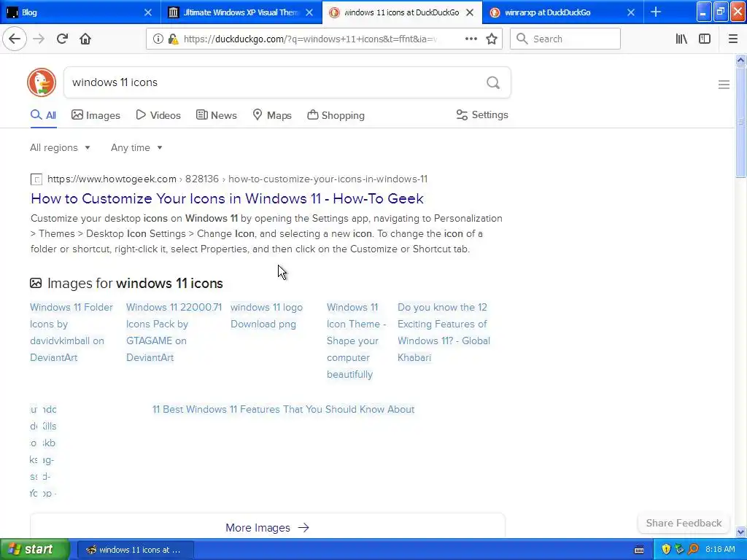Bookmark this page with the star

(x=492, y=39)
